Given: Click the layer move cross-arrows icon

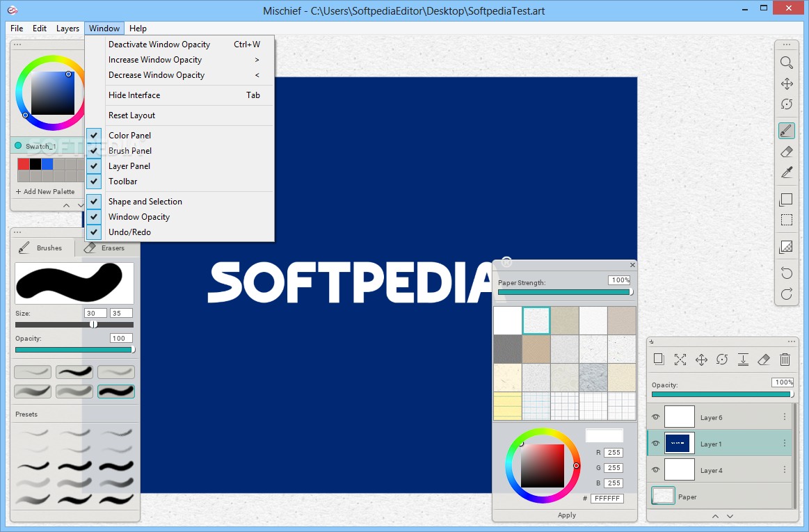Looking at the screenshot, I should 701,360.
